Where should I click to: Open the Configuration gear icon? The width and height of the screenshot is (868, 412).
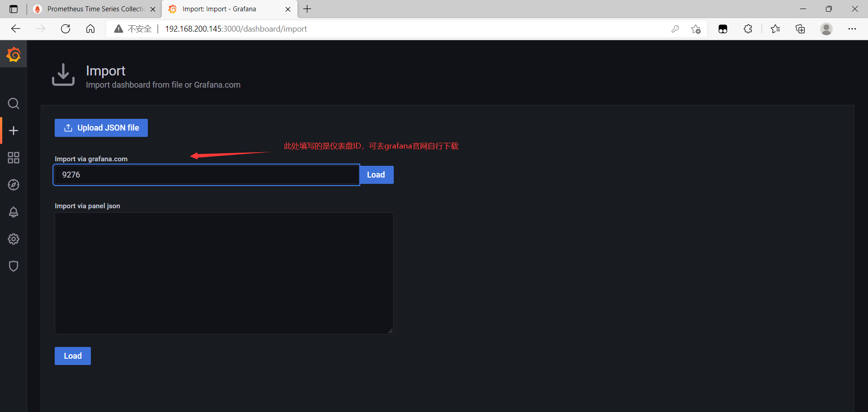click(14, 239)
